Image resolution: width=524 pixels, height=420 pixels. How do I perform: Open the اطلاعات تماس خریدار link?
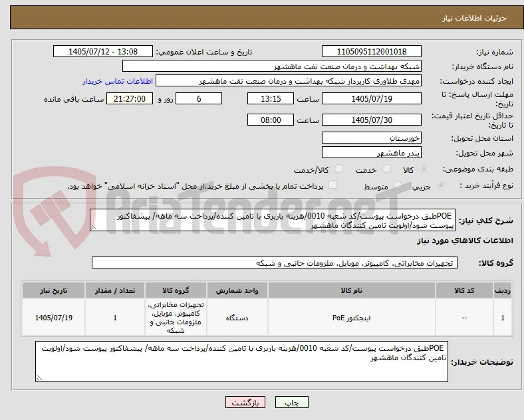(x=118, y=81)
